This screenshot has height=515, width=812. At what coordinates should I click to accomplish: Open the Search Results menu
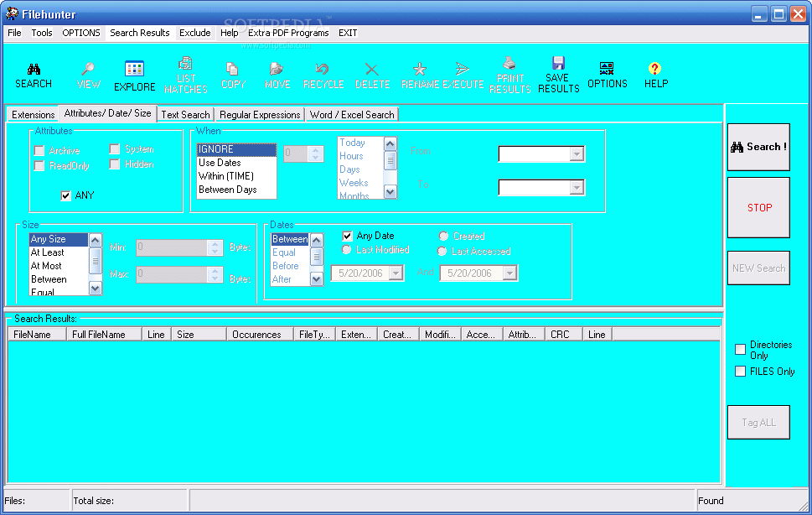pos(140,33)
